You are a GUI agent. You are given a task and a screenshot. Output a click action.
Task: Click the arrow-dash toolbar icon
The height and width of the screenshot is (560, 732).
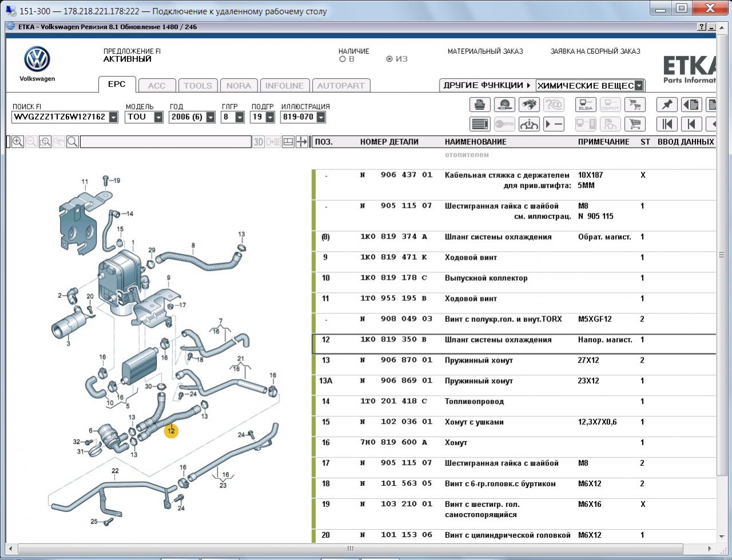tap(553, 124)
